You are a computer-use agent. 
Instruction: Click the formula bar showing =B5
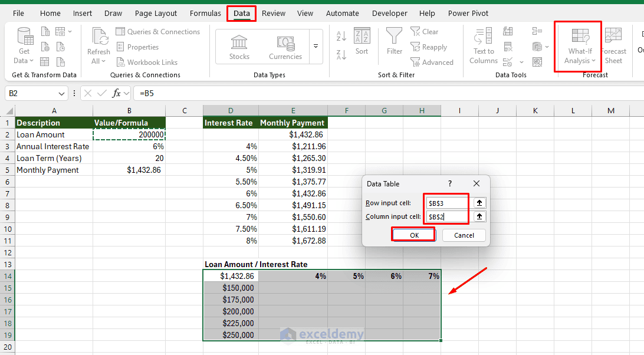click(388, 93)
